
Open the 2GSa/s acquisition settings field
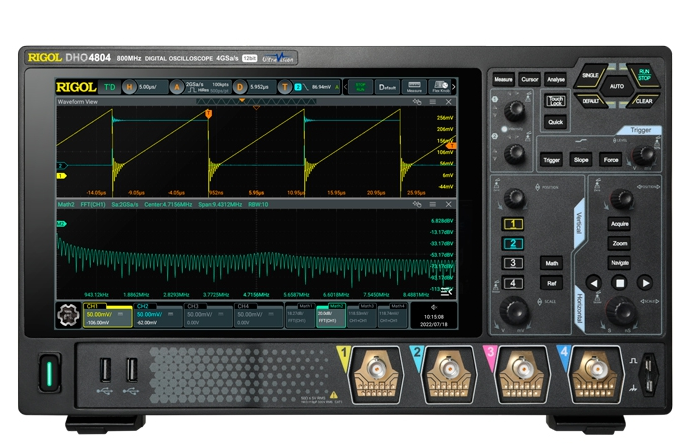click(x=208, y=87)
